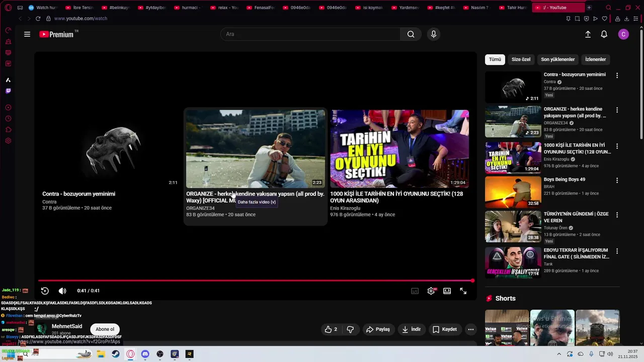Switch to the Tahir Hurr browser tab

(x=514, y=8)
